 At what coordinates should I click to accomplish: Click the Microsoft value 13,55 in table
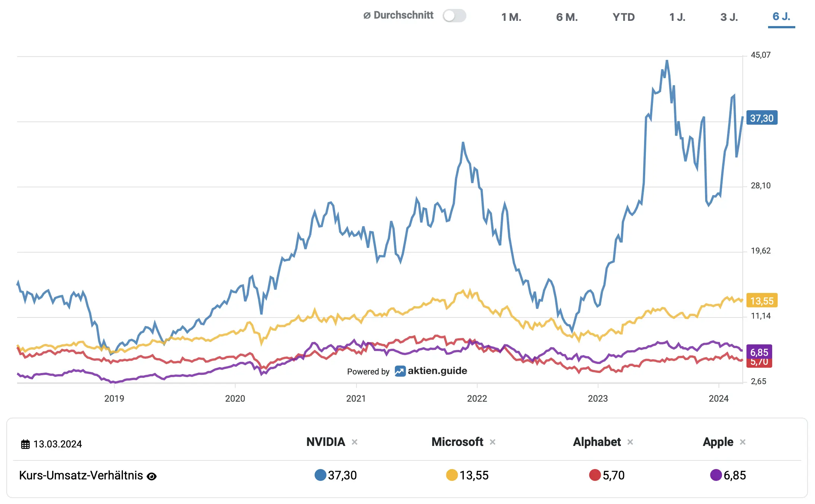(474, 475)
